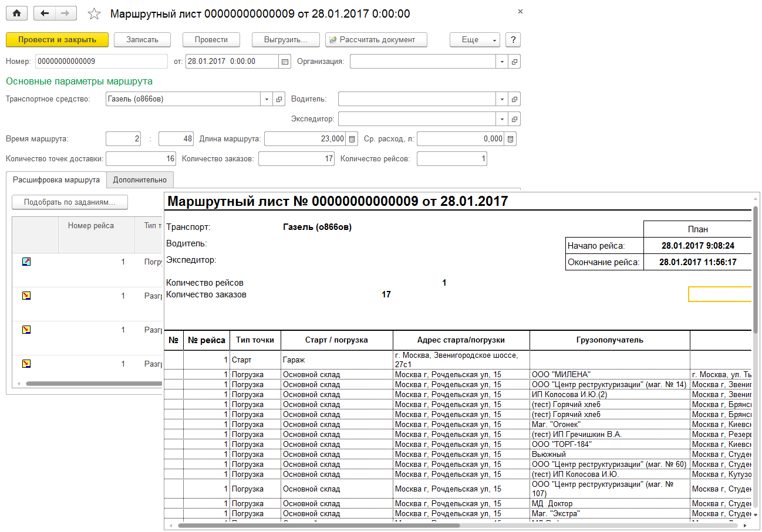Add document to favorites star
This screenshot has width=762, height=532.
(x=94, y=13)
